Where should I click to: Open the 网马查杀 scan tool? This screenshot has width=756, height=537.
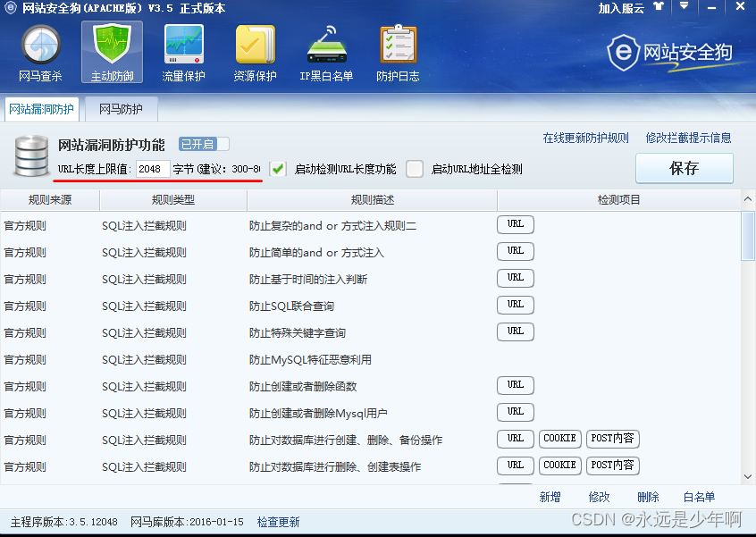[x=40, y=53]
